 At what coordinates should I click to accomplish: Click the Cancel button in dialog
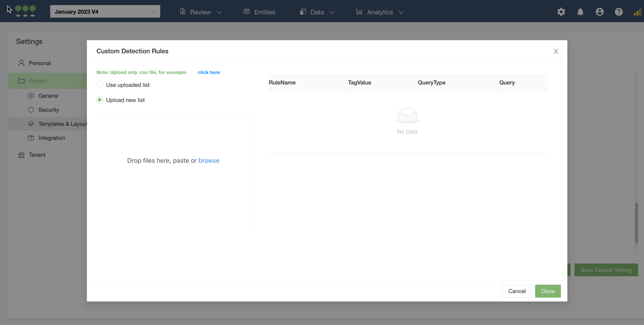517,291
